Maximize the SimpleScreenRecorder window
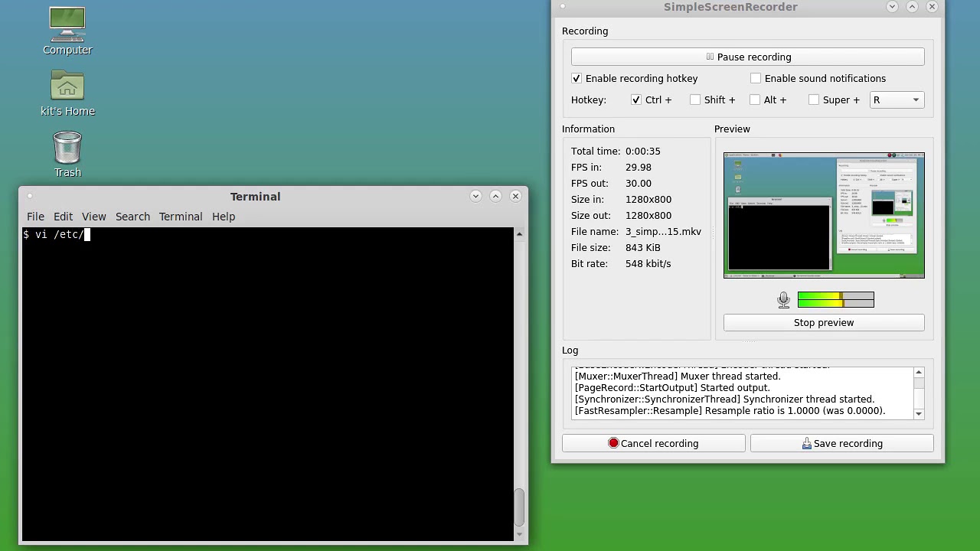This screenshot has height=551, width=980. point(912,6)
